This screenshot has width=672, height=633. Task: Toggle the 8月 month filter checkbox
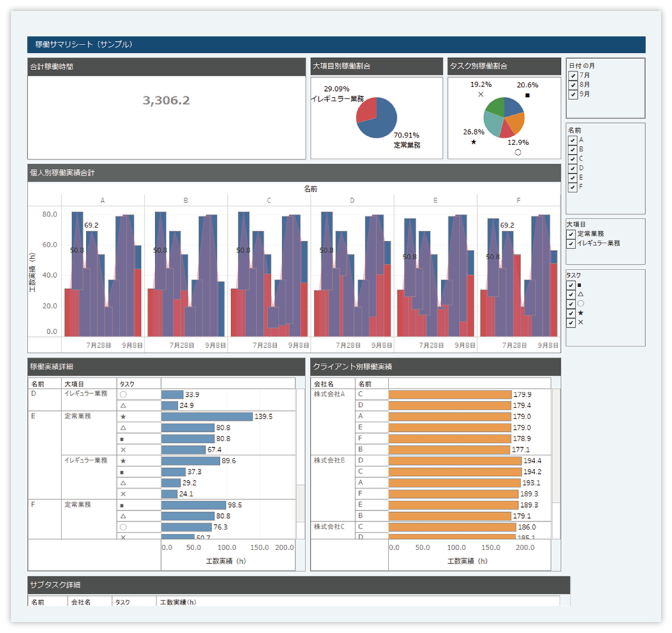[573, 85]
